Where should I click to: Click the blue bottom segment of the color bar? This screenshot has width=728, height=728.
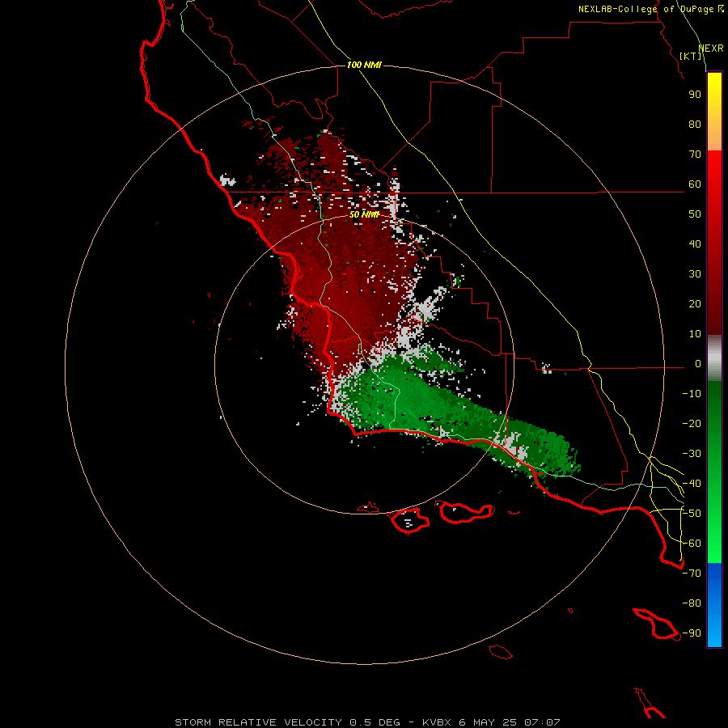coord(714,605)
